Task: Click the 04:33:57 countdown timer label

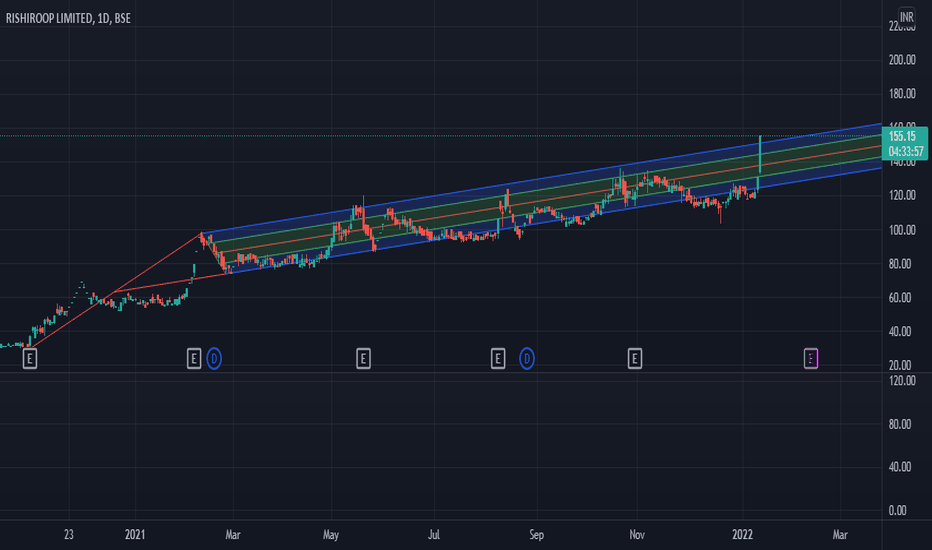Action: (906, 152)
